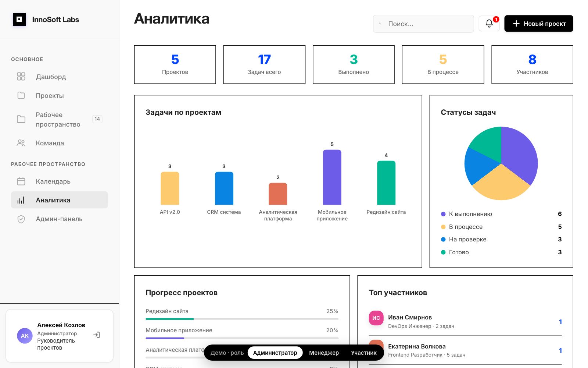Click the 25% progress value
Viewport: 588px width, 368px height.
(x=332, y=311)
